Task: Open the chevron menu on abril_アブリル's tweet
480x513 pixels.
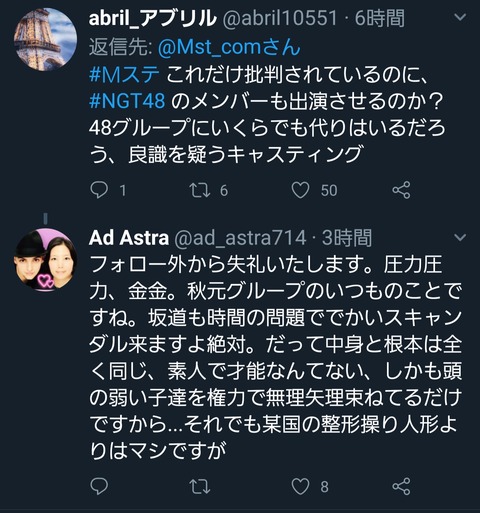Action: pos(460,17)
